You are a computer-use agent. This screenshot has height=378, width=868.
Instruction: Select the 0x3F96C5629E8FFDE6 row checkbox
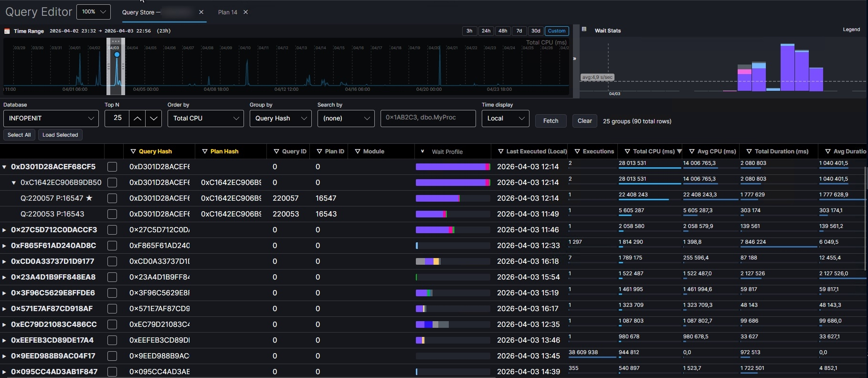[x=112, y=293]
